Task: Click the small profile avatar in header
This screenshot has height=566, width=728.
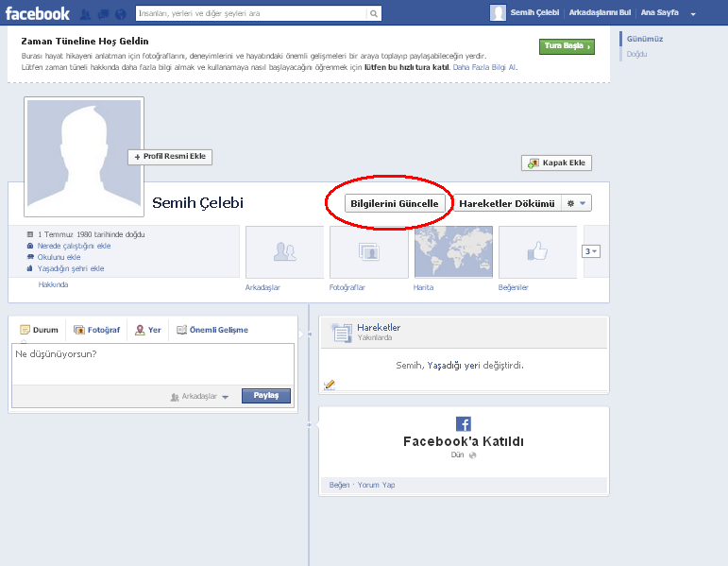Action: [x=498, y=13]
